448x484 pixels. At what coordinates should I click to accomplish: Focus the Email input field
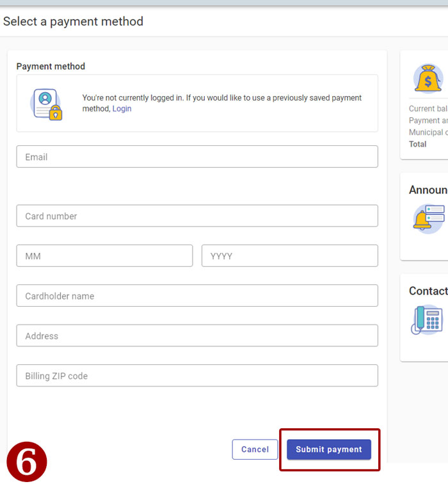(197, 157)
